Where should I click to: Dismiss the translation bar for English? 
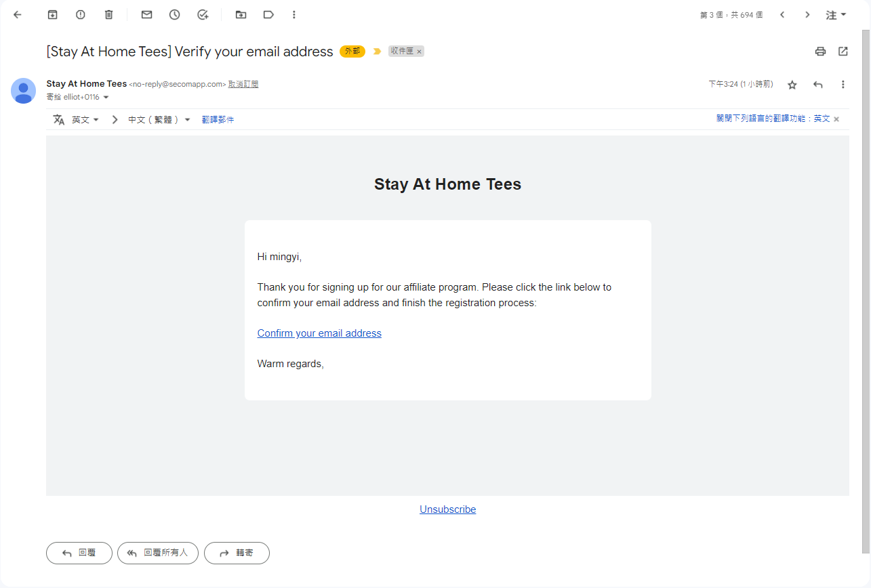(836, 119)
